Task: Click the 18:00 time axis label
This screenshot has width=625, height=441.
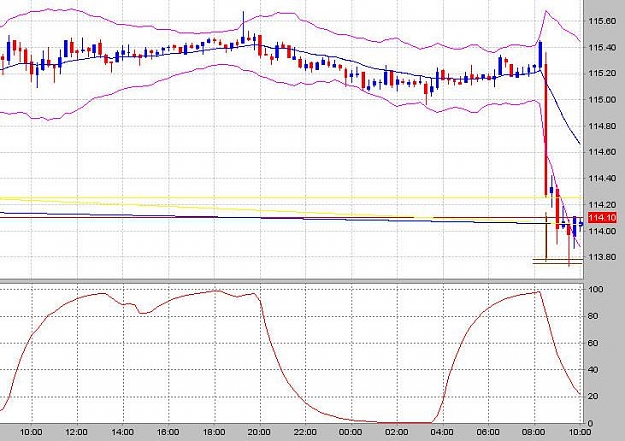Action: pos(214,432)
